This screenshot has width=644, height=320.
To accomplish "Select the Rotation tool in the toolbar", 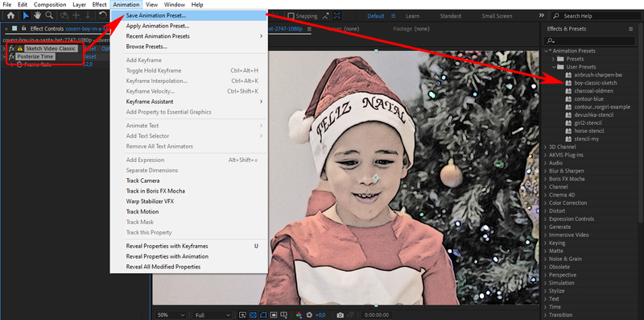I will coord(103,15).
